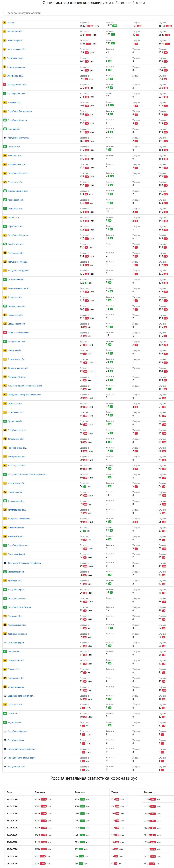The width and height of the screenshot is (174, 868).
Task: Open Республика Коми region page
Action: tap(14, 58)
